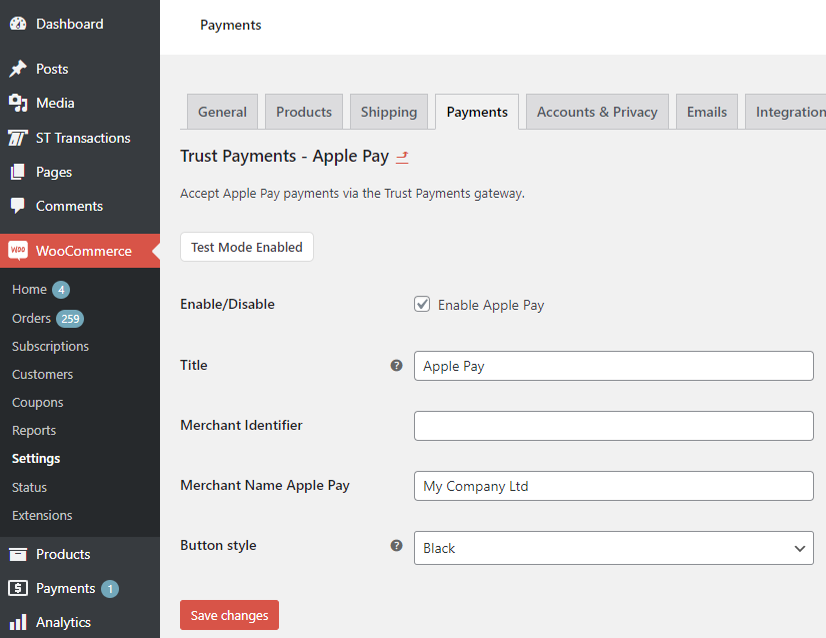Click the Test Mode Enabled button
Viewport: 826px width, 638px height.
tap(247, 247)
